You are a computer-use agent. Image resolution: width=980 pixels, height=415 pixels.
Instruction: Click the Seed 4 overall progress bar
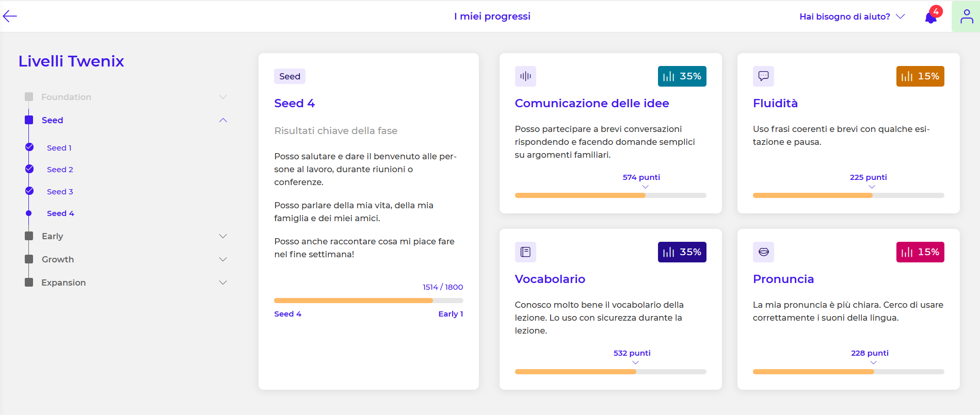[368, 301]
